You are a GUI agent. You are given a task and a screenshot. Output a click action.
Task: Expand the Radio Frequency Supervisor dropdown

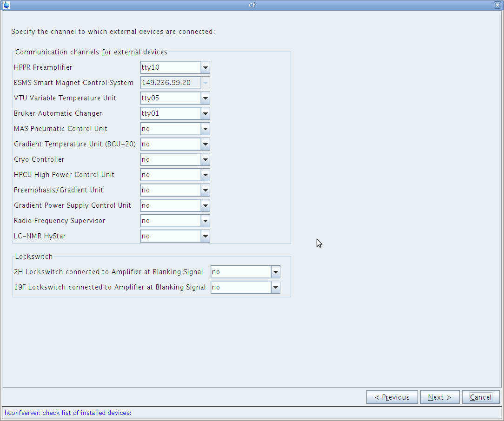(x=206, y=221)
